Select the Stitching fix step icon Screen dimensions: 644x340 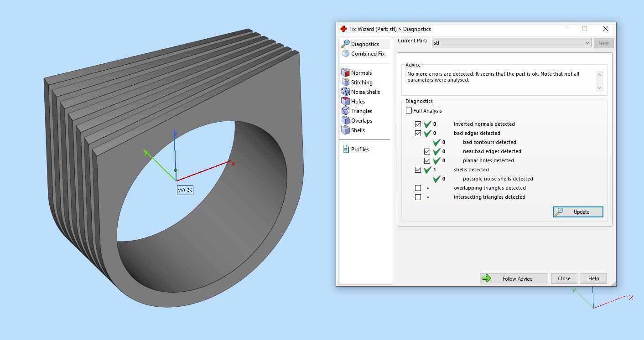346,82
